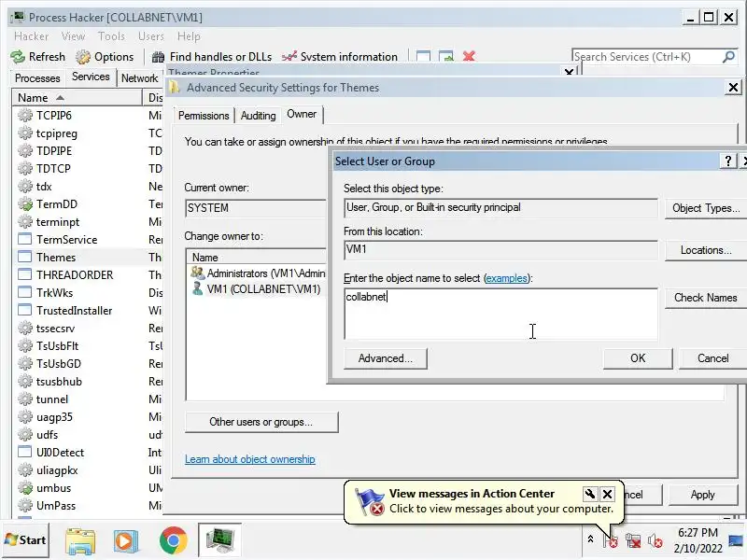This screenshot has width=747, height=560.
Task: Click the Action Center tray flag icon
Action: (611, 541)
